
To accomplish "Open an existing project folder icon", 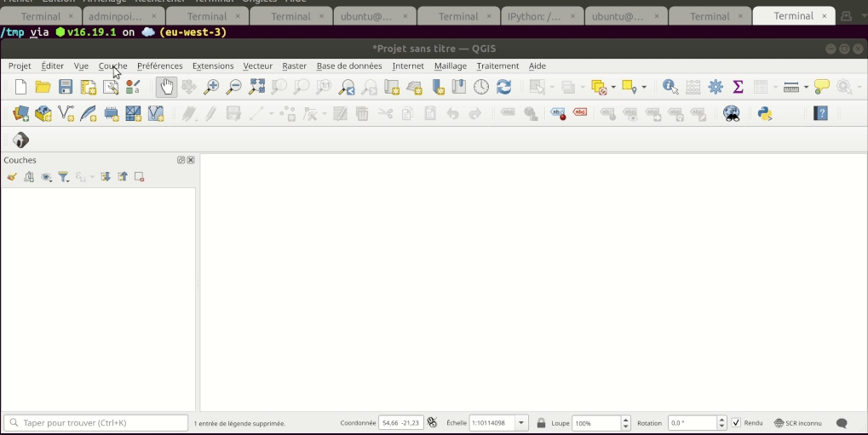I will pos(43,87).
